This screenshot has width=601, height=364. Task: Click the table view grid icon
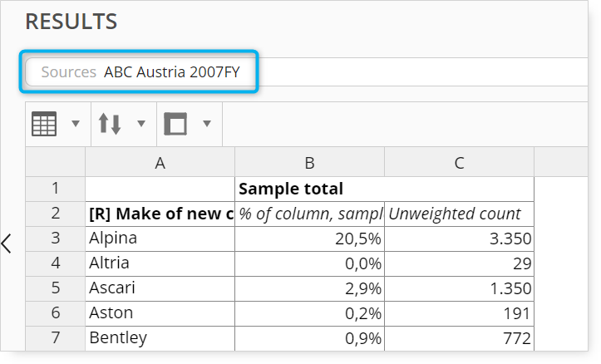(x=44, y=124)
